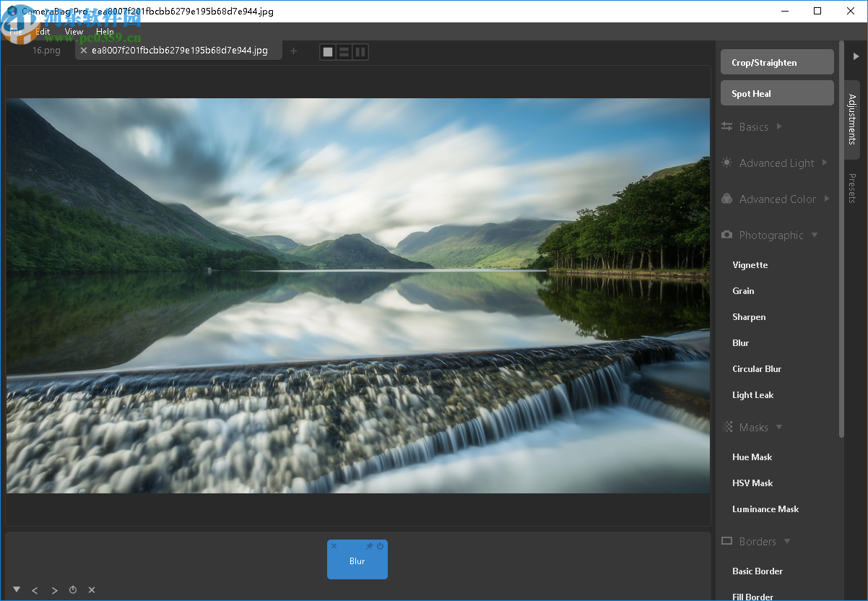Expand the Advanced Light section
Viewport: 868px width, 601px height.
pos(776,163)
